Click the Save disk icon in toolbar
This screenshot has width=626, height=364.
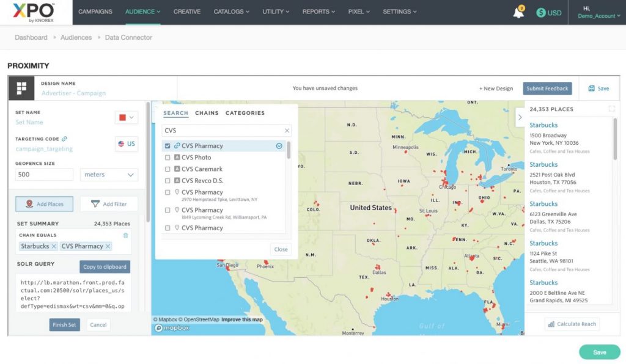(591, 89)
